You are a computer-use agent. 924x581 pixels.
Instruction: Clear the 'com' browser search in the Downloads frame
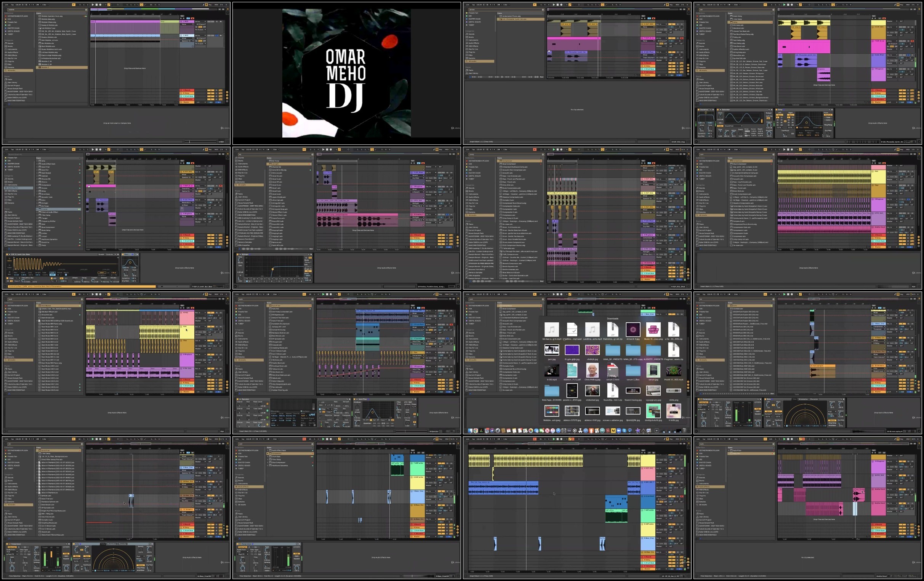543,299
